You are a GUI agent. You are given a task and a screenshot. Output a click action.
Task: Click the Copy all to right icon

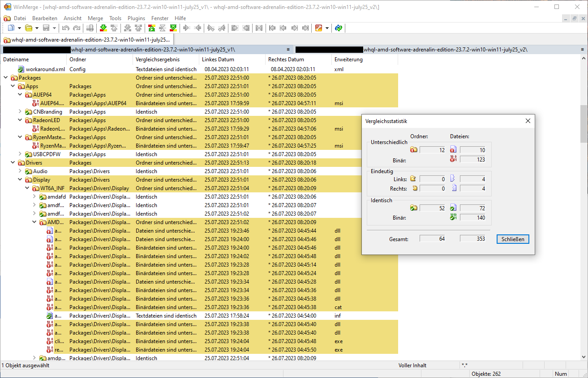[x=235, y=28]
